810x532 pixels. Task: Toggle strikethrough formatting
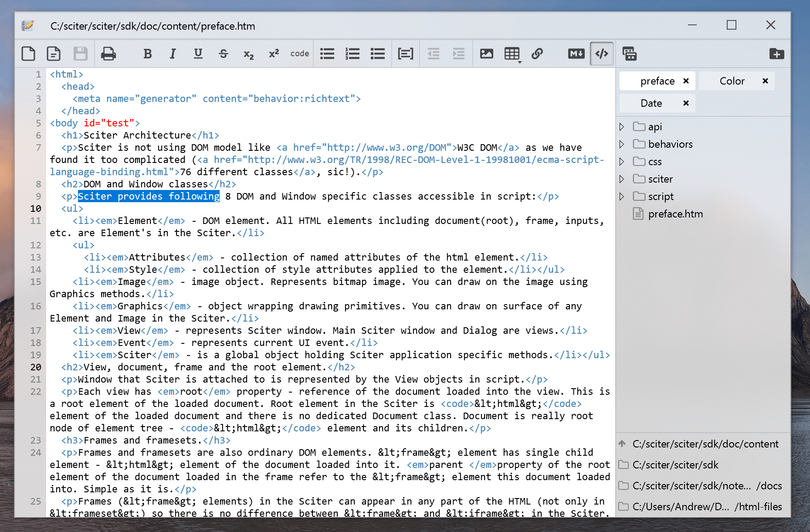point(224,54)
